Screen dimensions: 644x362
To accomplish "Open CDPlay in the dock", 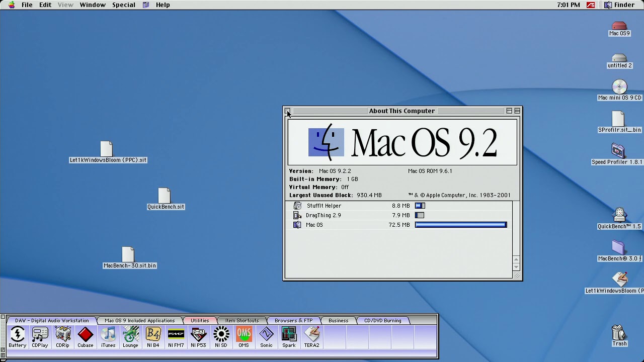I will click(40, 337).
